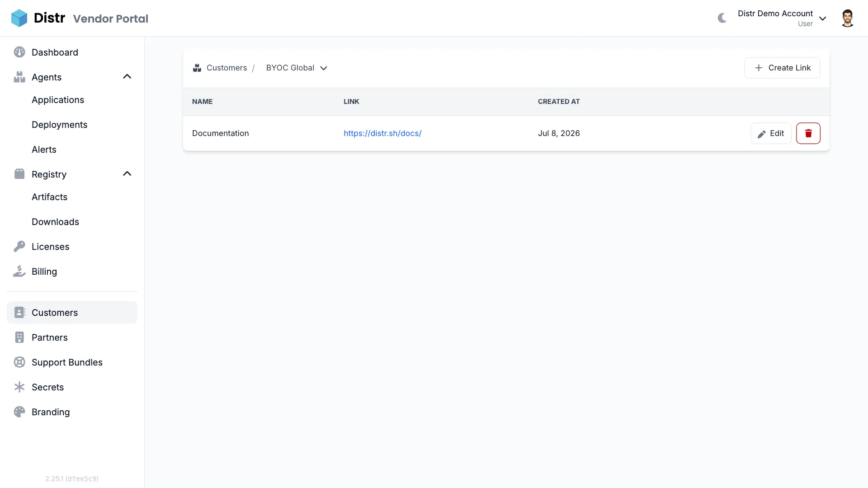This screenshot has width=868, height=488.
Task: Click the NAME column header
Action: tap(202, 102)
